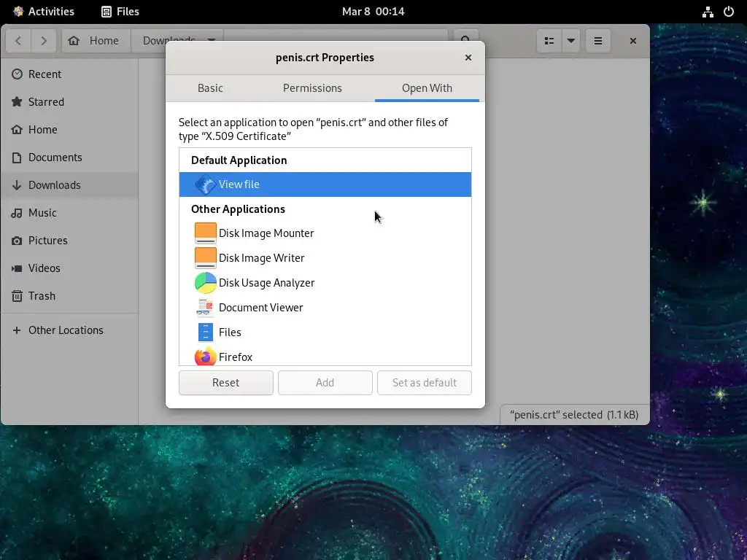The image size is (747, 560).
Task: Open Documents in sidebar
Action: pos(69,157)
